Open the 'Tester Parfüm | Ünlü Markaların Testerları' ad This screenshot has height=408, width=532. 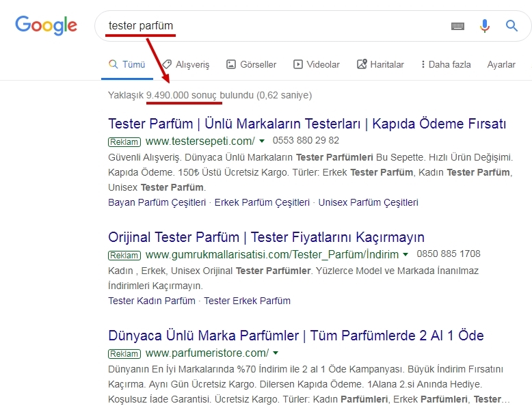[307, 124]
